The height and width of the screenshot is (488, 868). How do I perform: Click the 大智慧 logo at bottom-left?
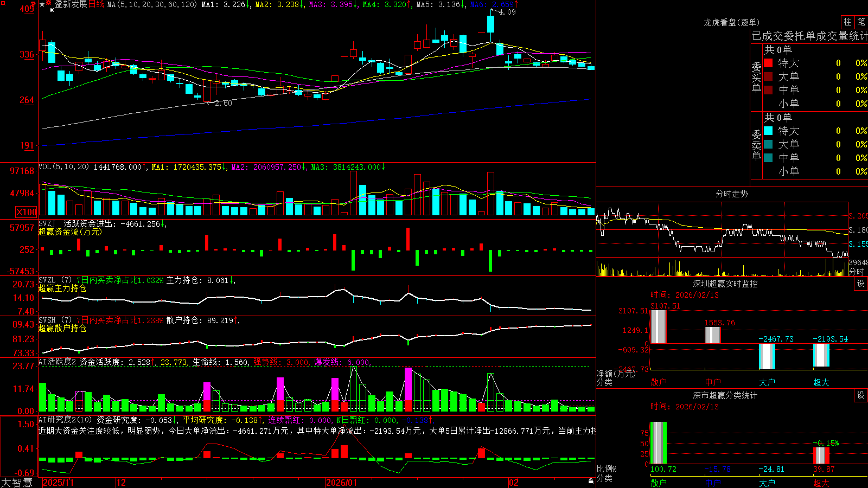[x=17, y=483]
